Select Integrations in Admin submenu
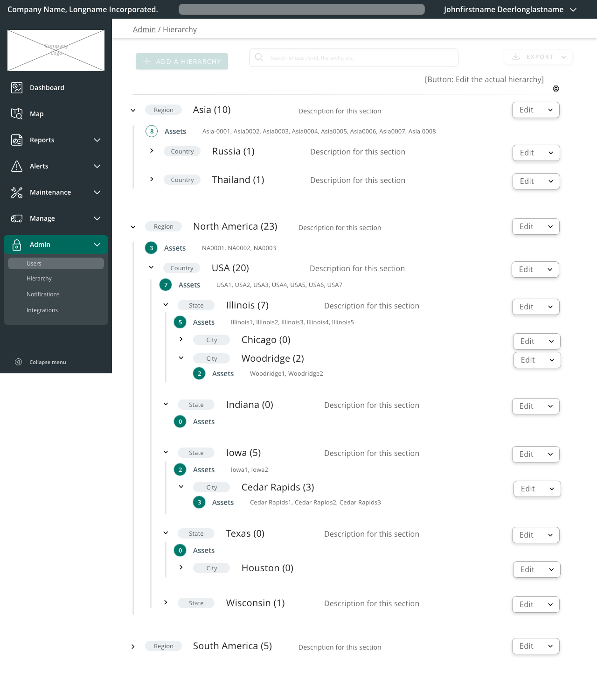The width and height of the screenshot is (597, 700). tap(42, 310)
